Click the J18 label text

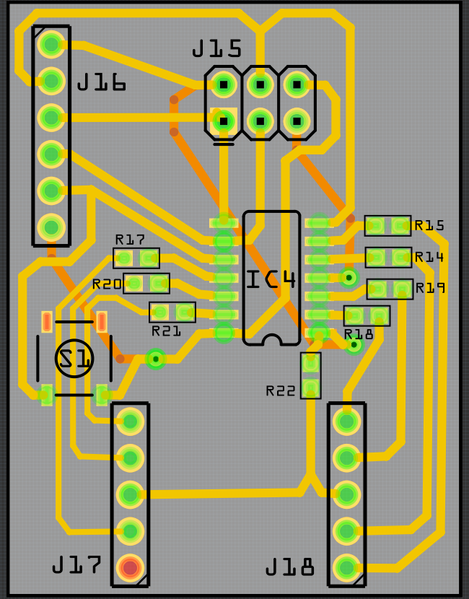[290, 567]
